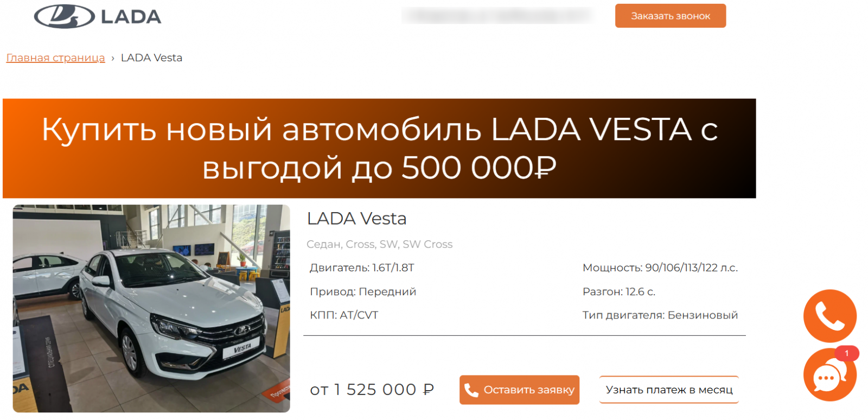
Task: Click Узнать платеж в месяц button
Action: [669, 390]
